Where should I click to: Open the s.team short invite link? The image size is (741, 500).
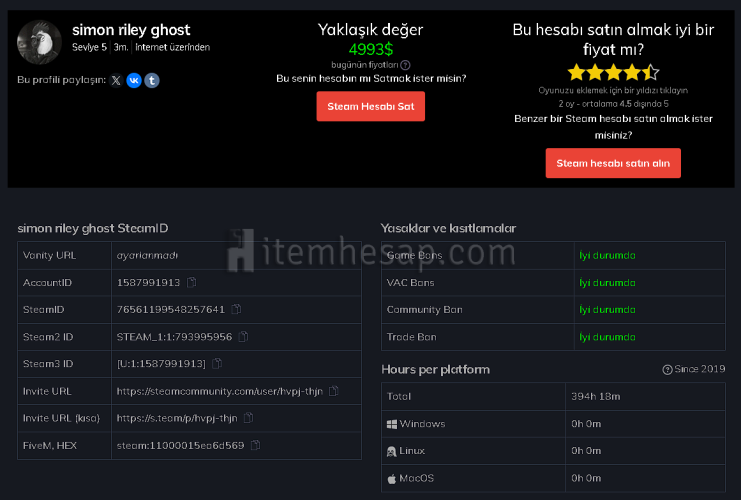tap(177, 418)
